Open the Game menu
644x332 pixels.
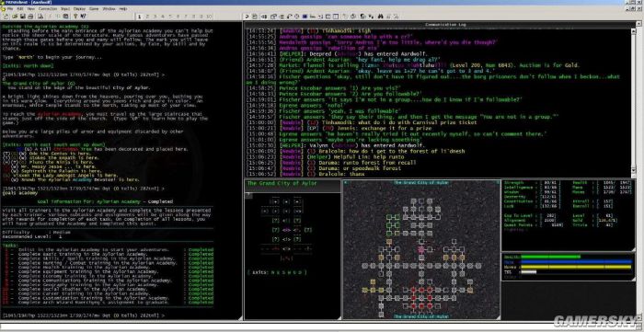(94, 8)
